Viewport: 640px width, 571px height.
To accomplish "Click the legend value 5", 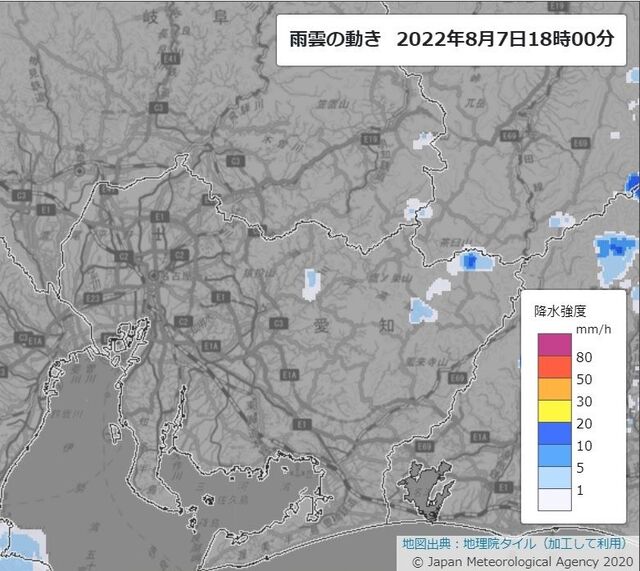I will [580, 468].
